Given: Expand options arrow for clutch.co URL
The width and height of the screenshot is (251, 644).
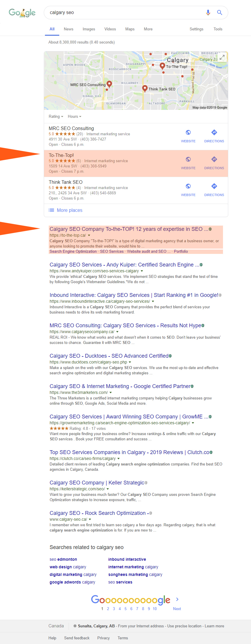Looking at the screenshot, I should point(118,458).
